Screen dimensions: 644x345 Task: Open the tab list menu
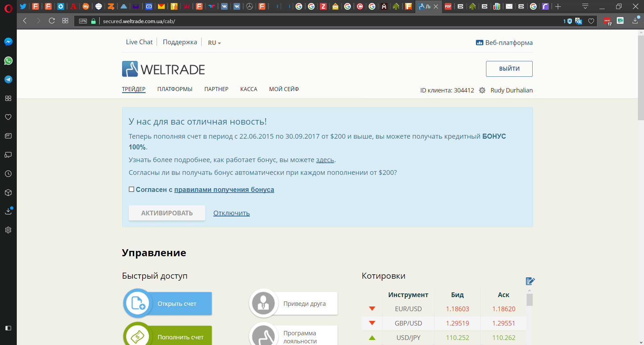[585, 6]
